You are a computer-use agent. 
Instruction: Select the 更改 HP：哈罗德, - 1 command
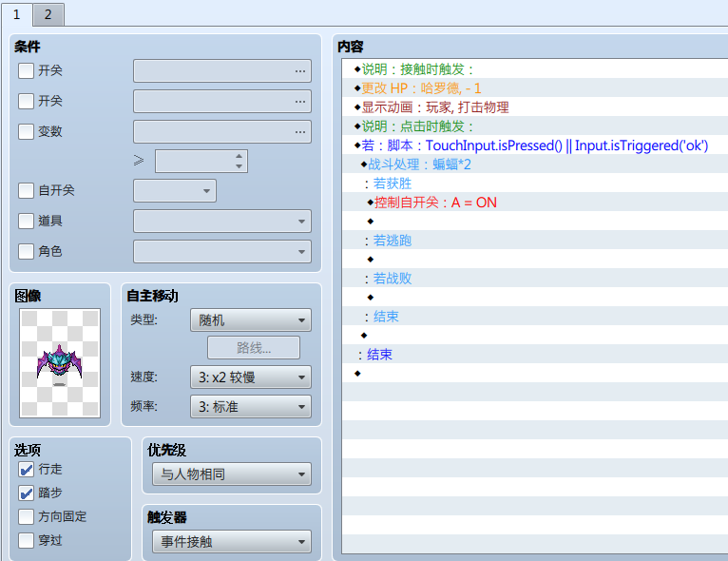pyautogui.click(x=535, y=88)
